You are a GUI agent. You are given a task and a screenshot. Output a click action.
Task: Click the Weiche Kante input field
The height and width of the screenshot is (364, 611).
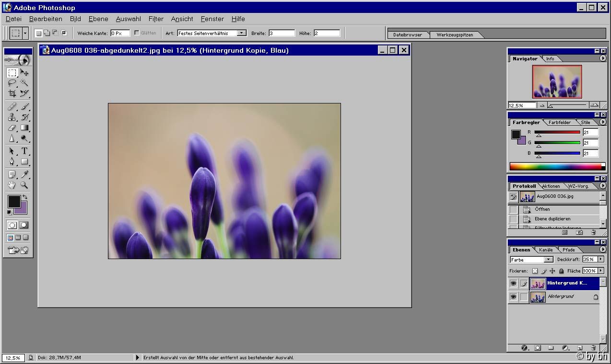[120, 33]
